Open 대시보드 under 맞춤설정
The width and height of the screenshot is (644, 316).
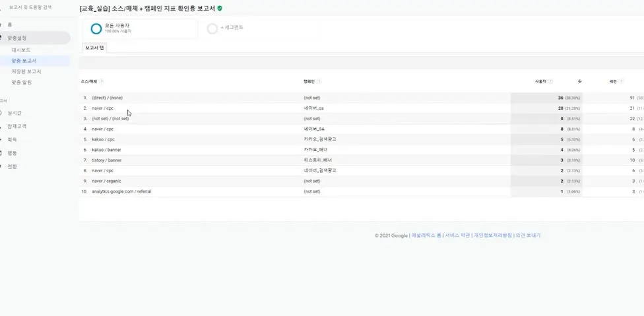click(x=21, y=50)
